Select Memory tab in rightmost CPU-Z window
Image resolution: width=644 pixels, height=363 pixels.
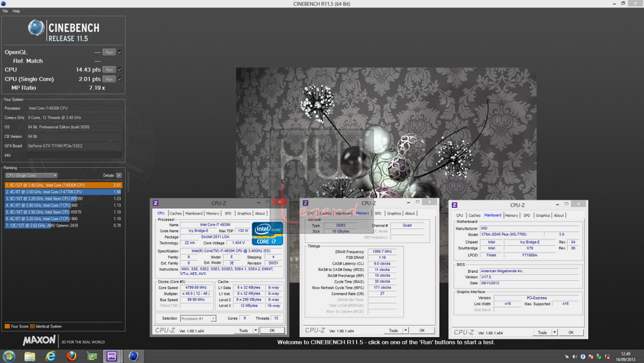click(x=512, y=215)
